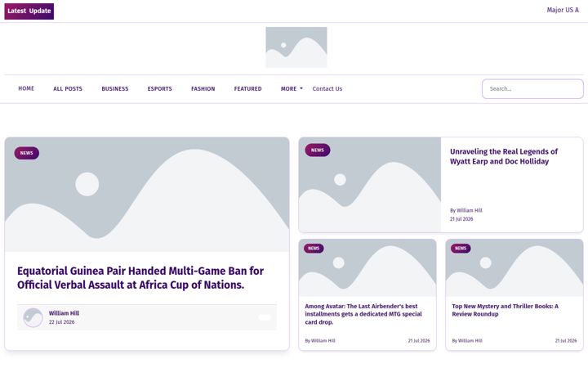The height and width of the screenshot is (368, 588).
Task: Click NEWS tag on Mystery Thriller Books article
Action: [461, 249]
